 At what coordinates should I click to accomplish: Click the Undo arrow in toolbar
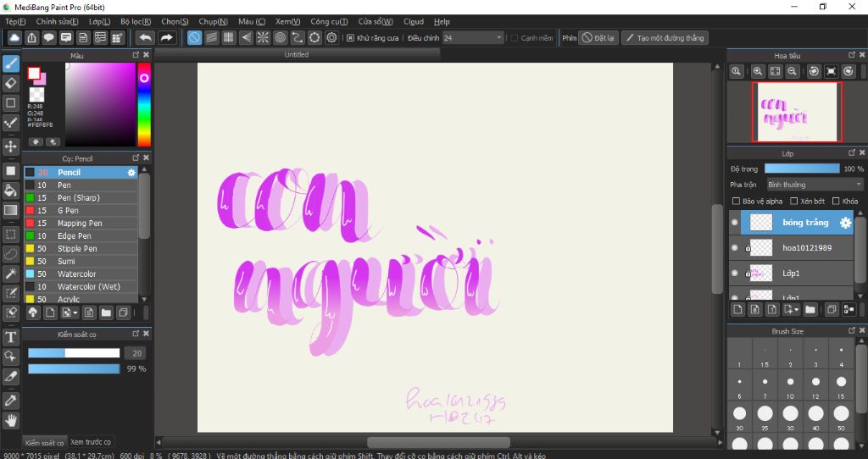coord(145,37)
